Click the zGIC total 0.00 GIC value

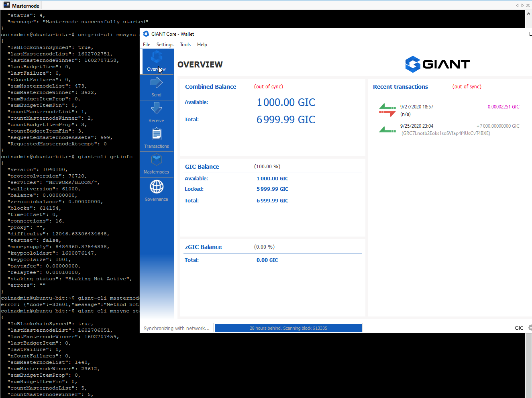click(267, 260)
